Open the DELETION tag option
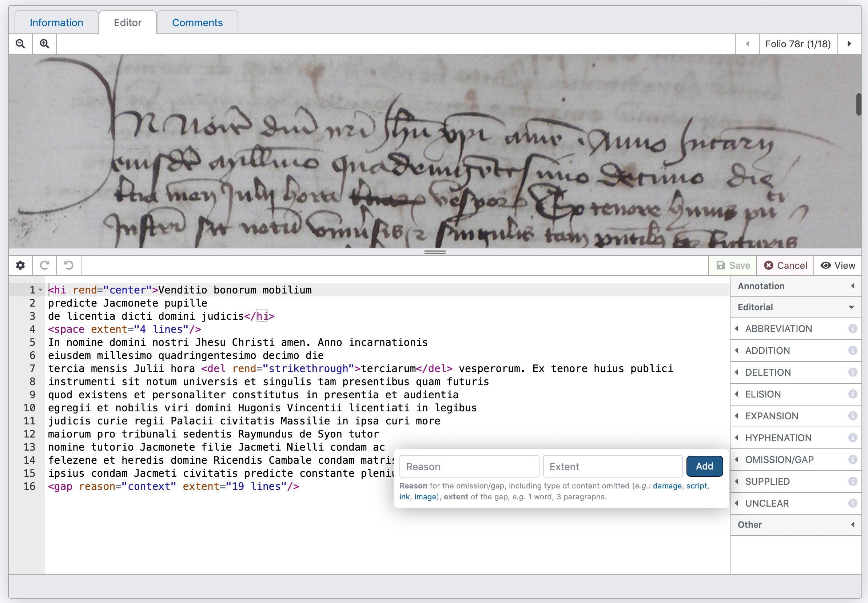868x603 pixels. click(768, 372)
